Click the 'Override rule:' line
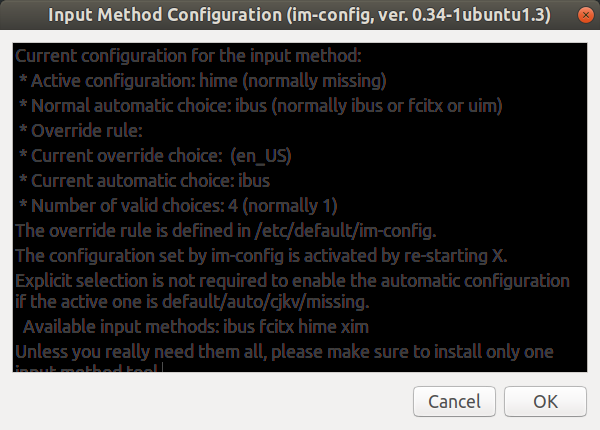 tap(81, 131)
